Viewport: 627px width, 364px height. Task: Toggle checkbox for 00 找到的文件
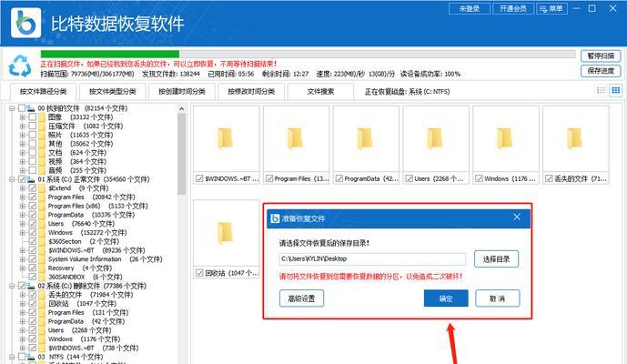click(22, 108)
